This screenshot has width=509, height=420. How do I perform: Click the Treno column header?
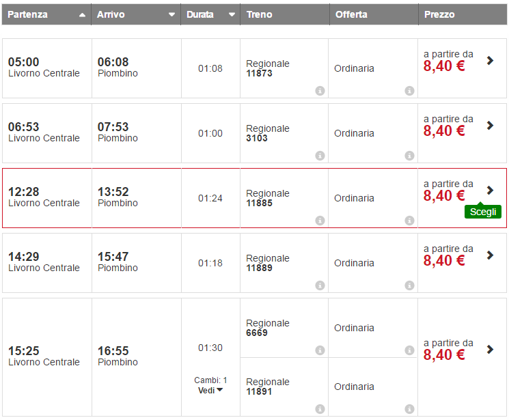click(259, 14)
